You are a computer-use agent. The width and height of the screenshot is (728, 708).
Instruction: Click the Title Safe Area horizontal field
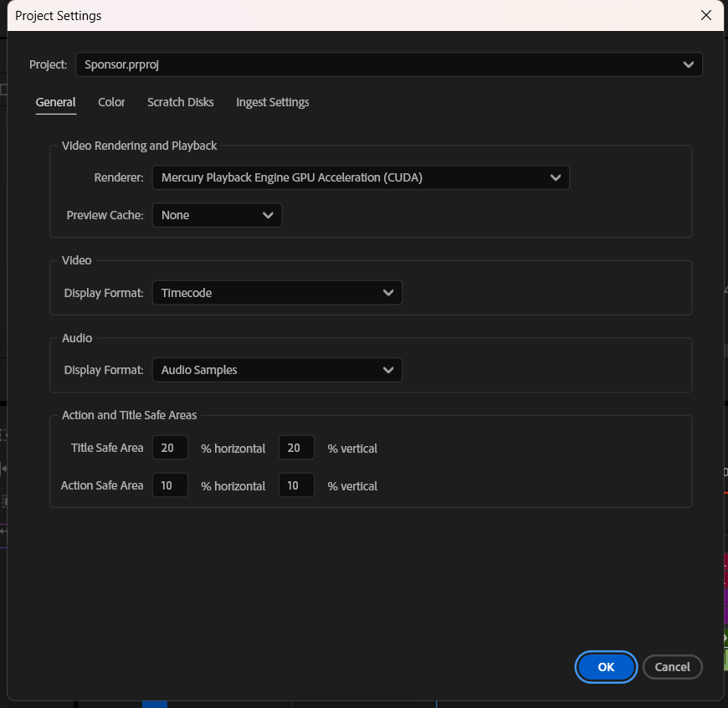(x=170, y=448)
